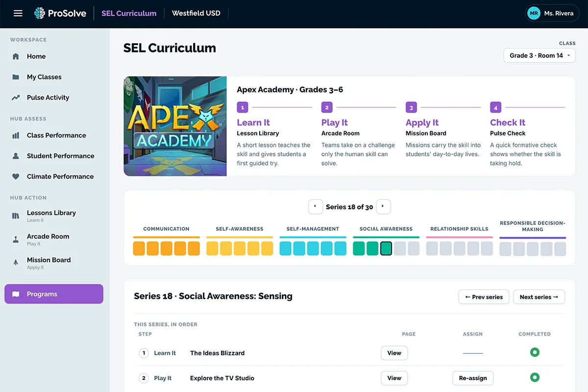Select last gray Responsible Decision-Making square
Screen dimensions: 588x392
560,248
